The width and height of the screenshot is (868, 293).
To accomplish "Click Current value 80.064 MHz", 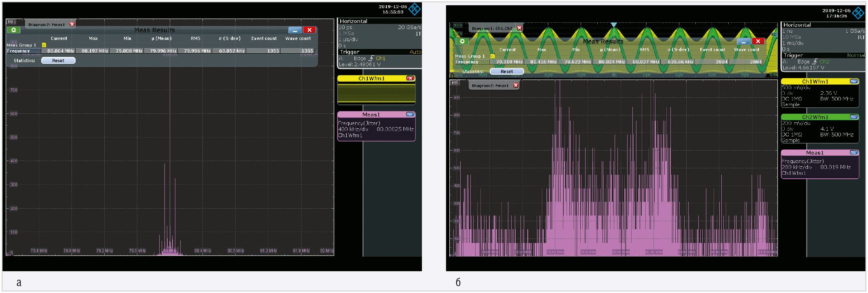I will tap(58, 51).
